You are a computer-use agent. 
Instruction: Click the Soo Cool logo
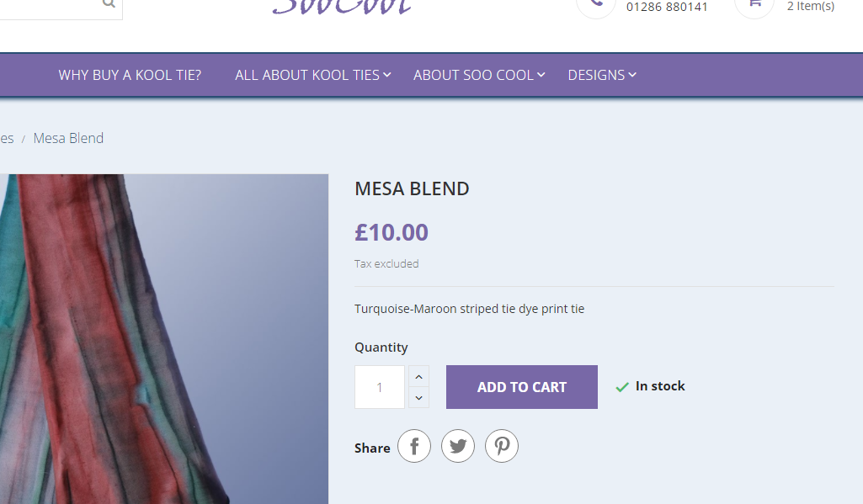(x=342, y=7)
